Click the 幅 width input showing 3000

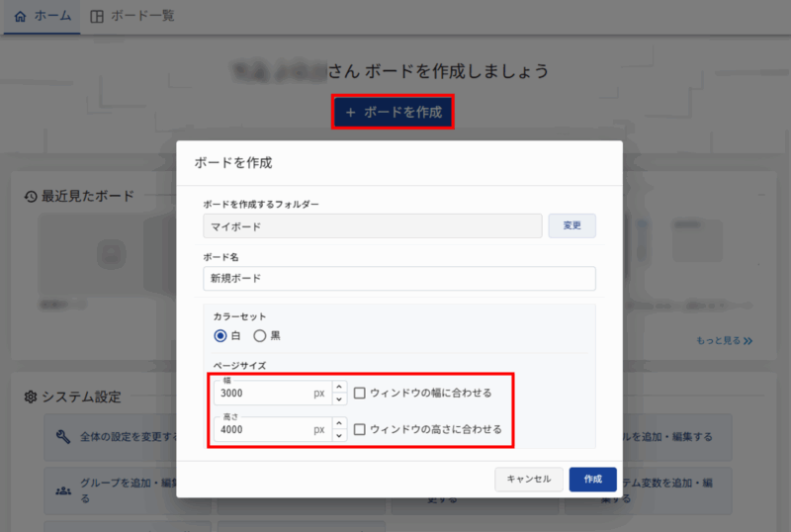[x=273, y=394]
